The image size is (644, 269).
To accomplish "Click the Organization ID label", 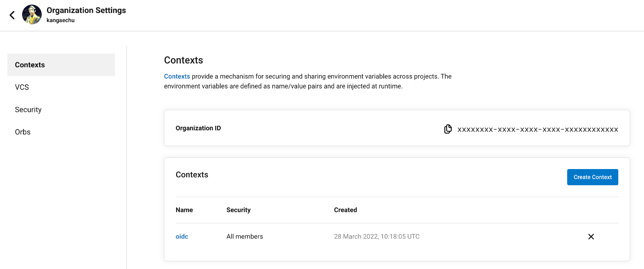I will [198, 129].
